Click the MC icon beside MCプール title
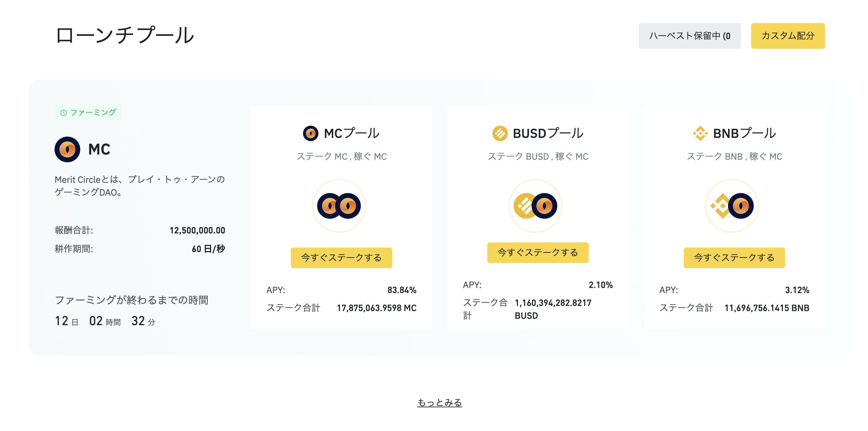 tap(310, 133)
